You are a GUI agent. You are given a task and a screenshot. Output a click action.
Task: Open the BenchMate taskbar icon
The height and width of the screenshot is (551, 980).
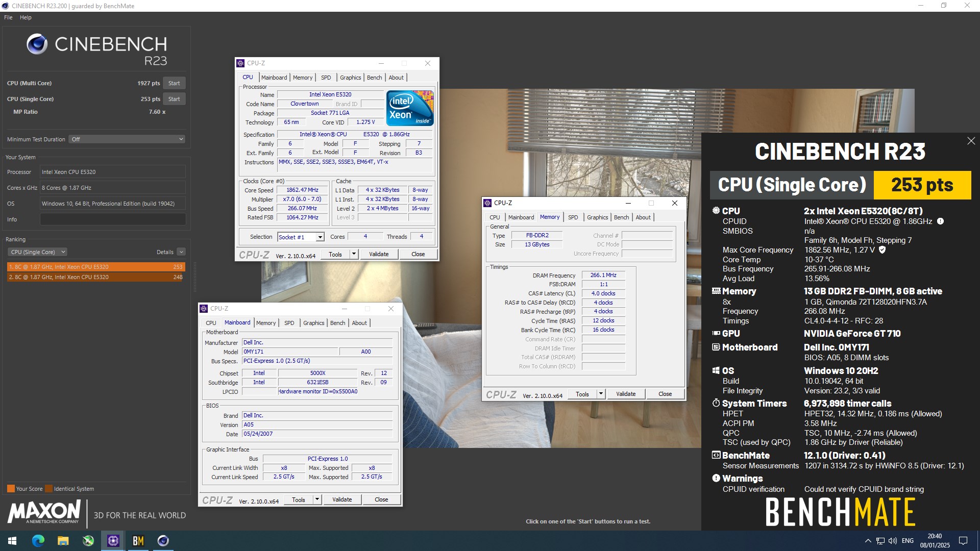138,541
